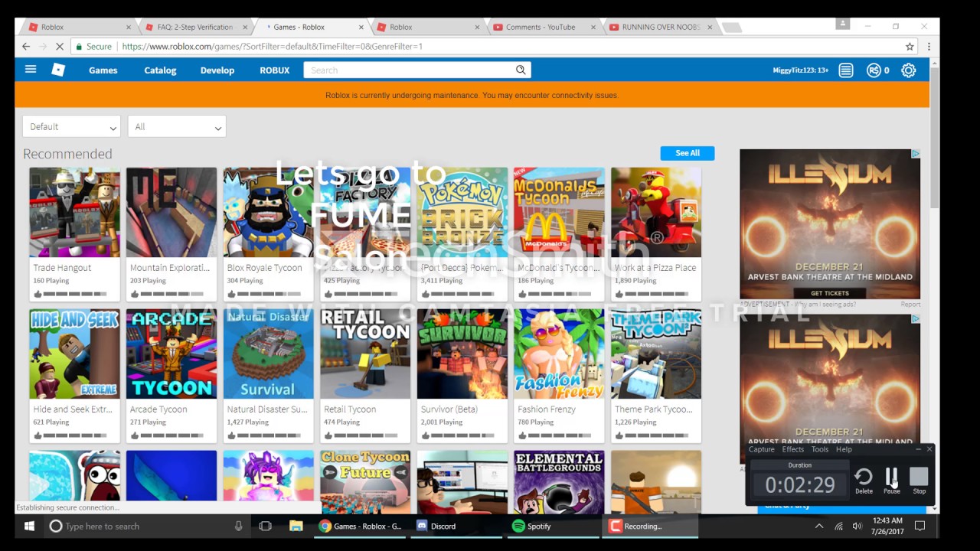Show hidden tray icons chevron
Screen dimensions: 980x551
point(819,527)
